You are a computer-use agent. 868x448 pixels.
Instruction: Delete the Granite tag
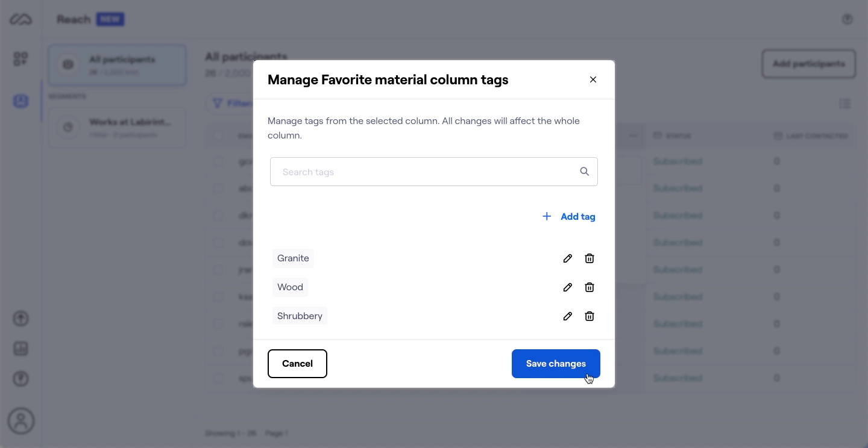pyautogui.click(x=590, y=258)
